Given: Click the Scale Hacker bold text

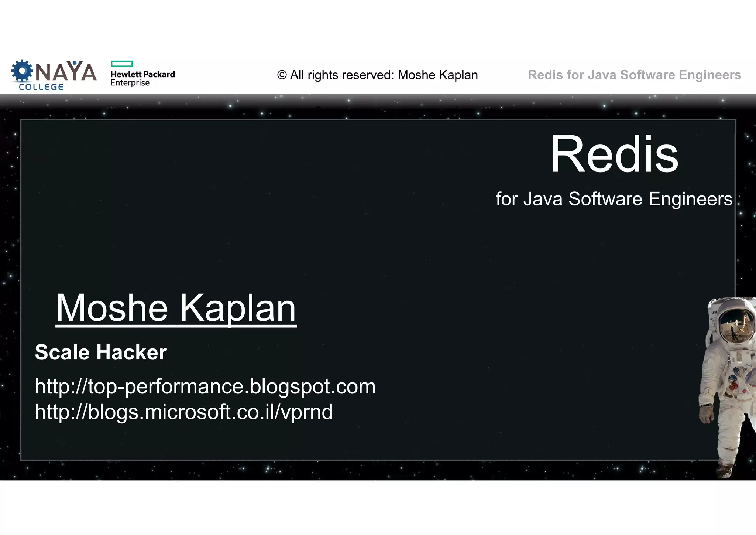Looking at the screenshot, I should 101,352.
